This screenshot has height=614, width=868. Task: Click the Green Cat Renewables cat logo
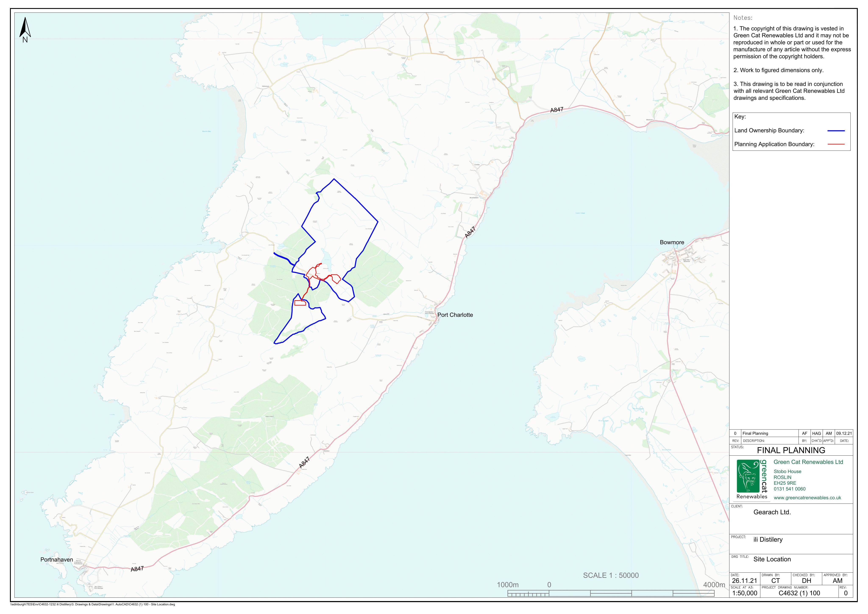tap(748, 476)
